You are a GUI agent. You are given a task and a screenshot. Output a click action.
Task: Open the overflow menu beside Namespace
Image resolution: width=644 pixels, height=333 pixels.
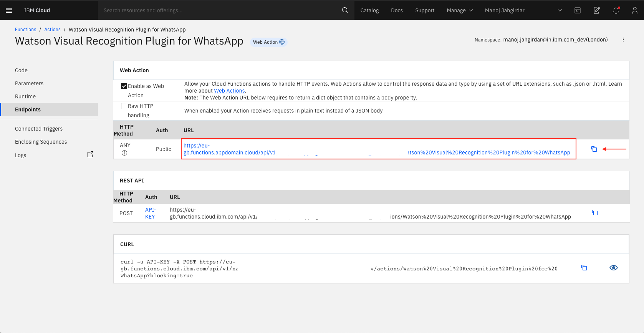pos(623,40)
